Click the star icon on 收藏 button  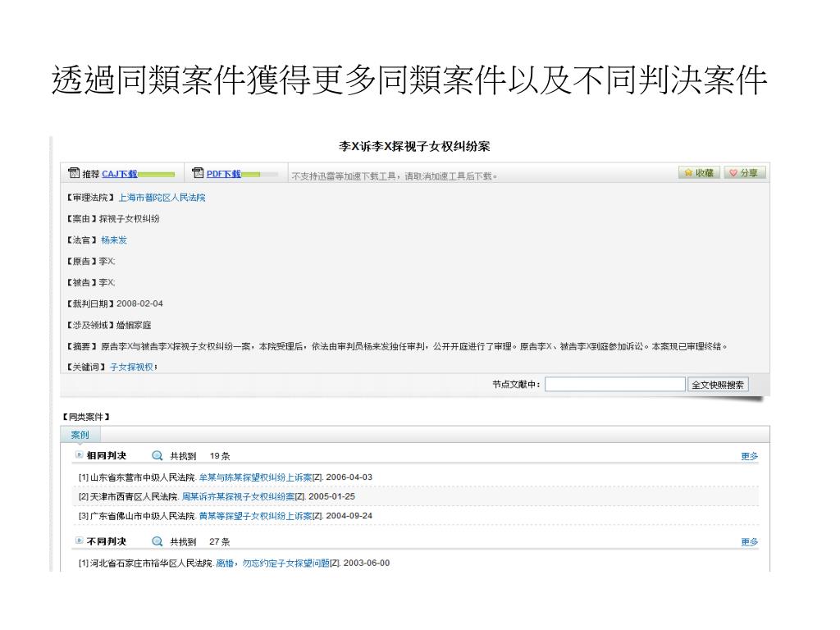click(x=688, y=172)
